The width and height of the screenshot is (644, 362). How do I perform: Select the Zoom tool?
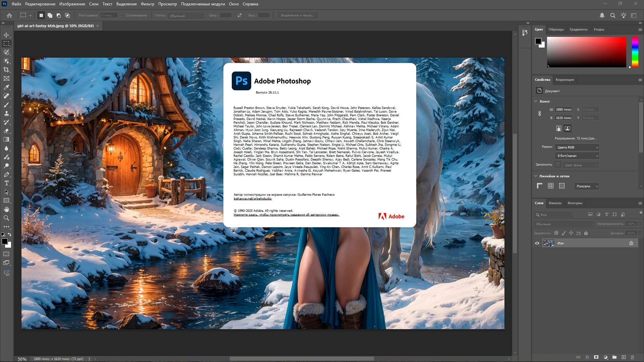[x=6, y=218]
